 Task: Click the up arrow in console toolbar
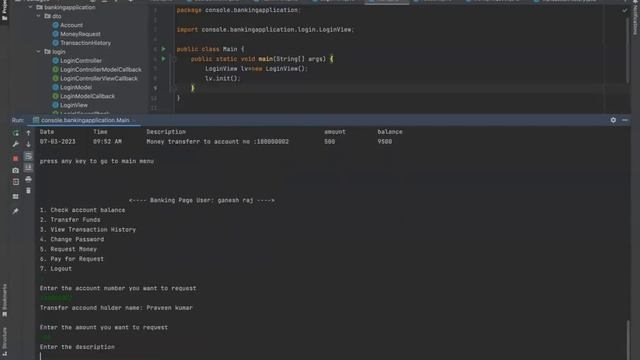28,133
